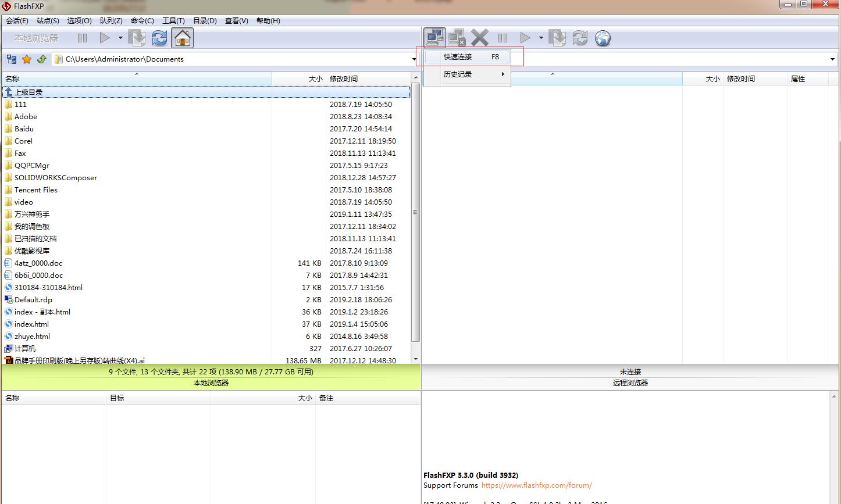The height and width of the screenshot is (504, 841).
Task: Click the green parent folder arrow icon
Action: coord(41,59)
